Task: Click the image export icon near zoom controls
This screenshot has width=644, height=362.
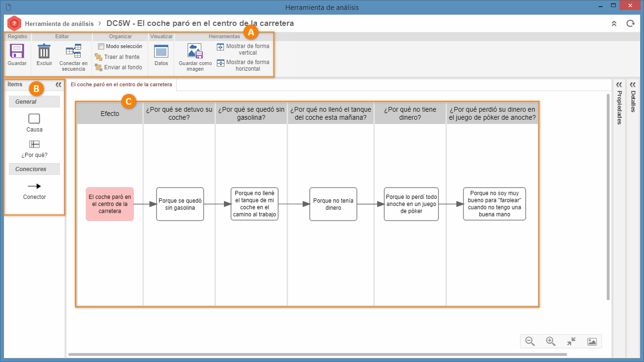Action: (x=592, y=341)
